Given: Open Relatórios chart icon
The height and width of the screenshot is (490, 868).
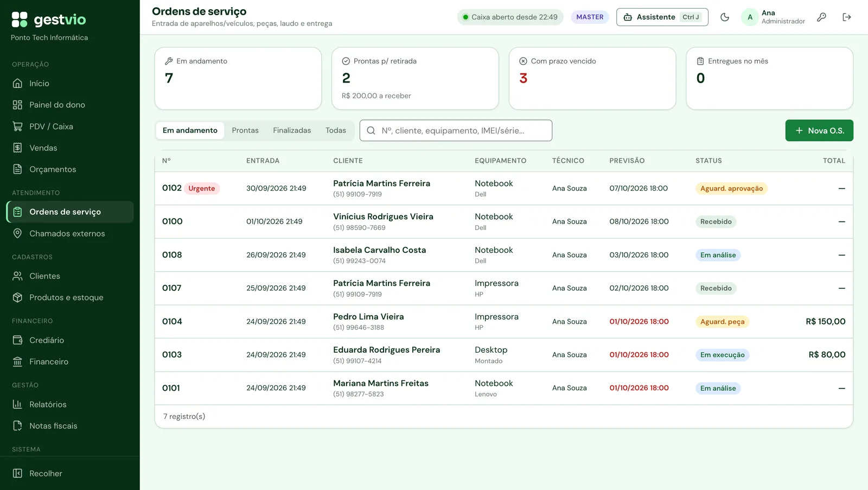Looking at the screenshot, I should tap(17, 404).
